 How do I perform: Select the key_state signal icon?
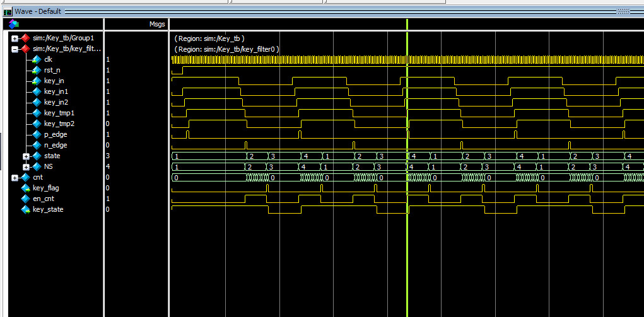click(x=25, y=209)
